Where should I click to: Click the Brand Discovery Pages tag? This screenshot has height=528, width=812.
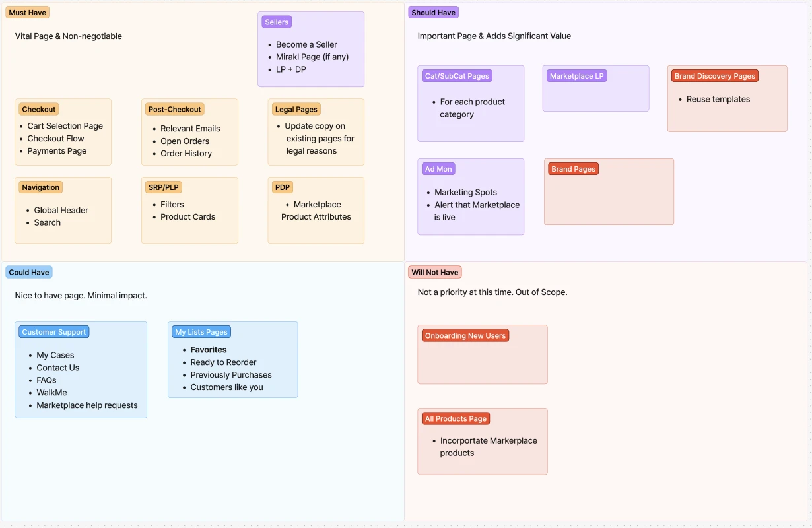715,76
